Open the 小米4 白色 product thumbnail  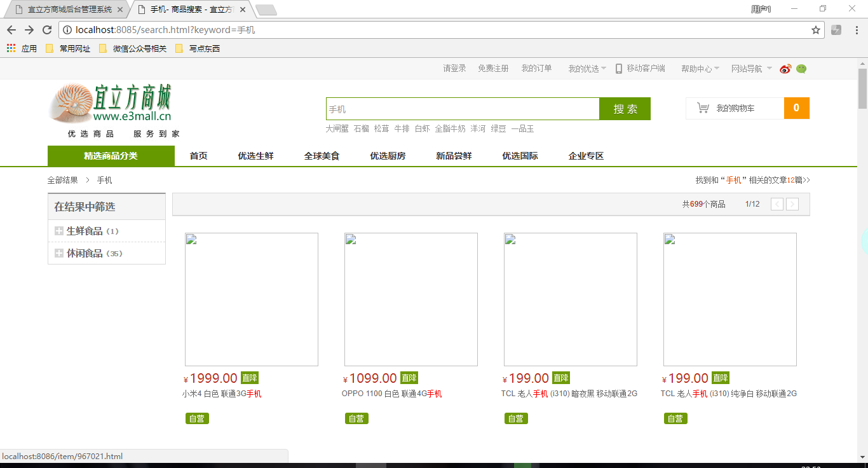(252, 299)
